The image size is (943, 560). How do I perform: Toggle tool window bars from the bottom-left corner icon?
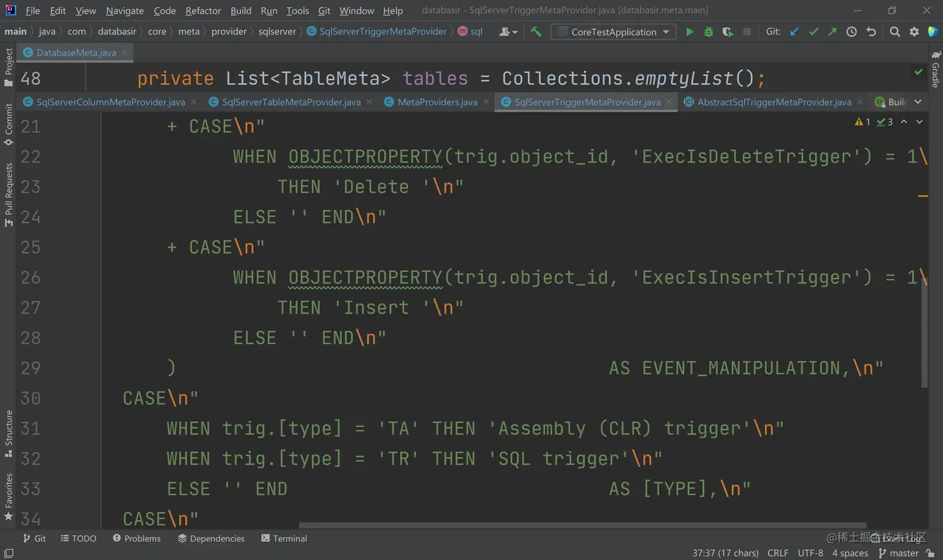[x=9, y=553]
